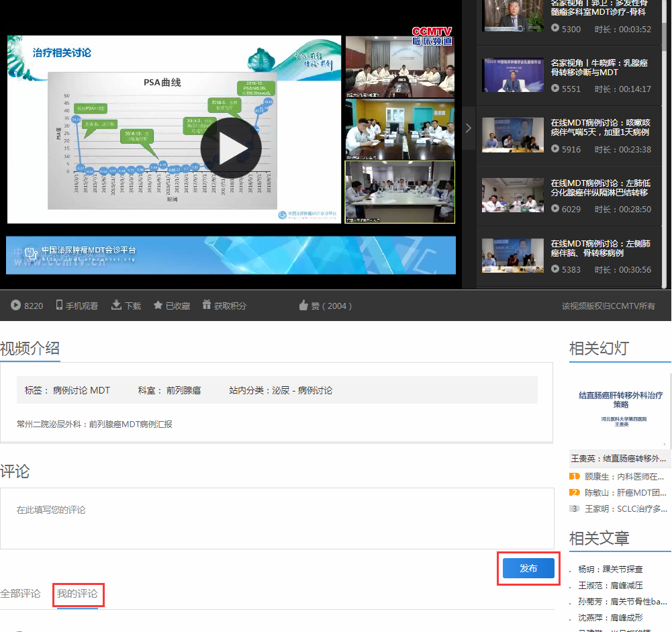
Task: Click the 相关幻灯 section heading
Action: click(x=599, y=348)
